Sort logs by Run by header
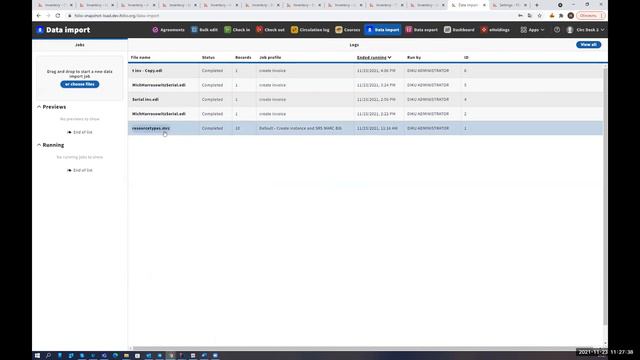The height and width of the screenshot is (360, 640). 414,58
